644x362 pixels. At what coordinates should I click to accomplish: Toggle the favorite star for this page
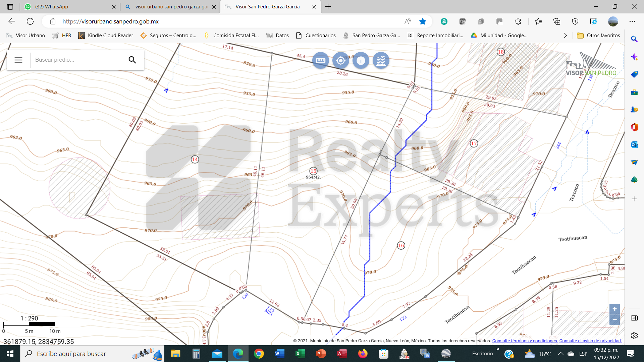point(423,21)
